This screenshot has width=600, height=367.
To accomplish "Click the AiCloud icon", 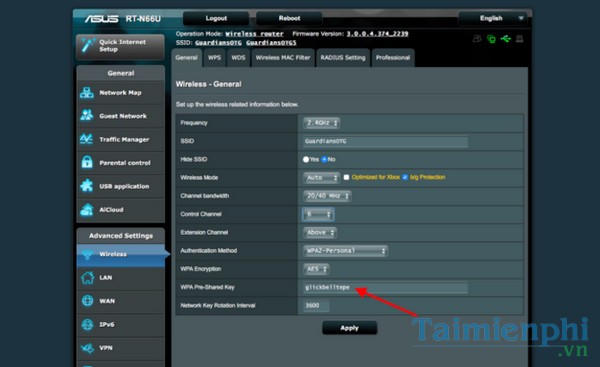I will pyautogui.click(x=87, y=209).
